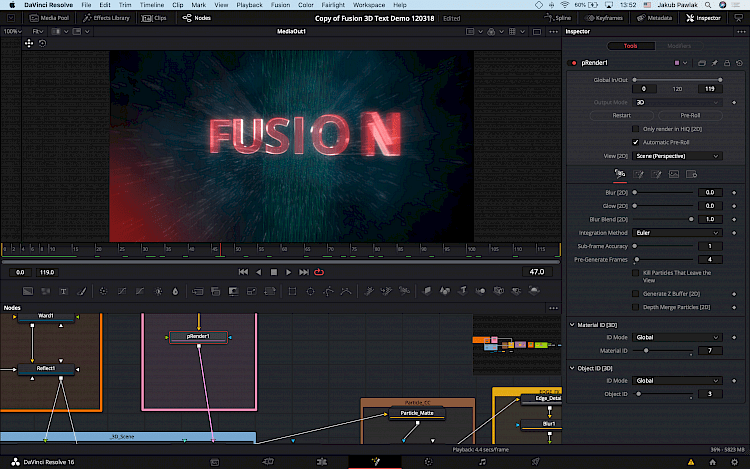Switch to the Fusion page
The width and height of the screenshot is (750, 469).
click(375, 461)
